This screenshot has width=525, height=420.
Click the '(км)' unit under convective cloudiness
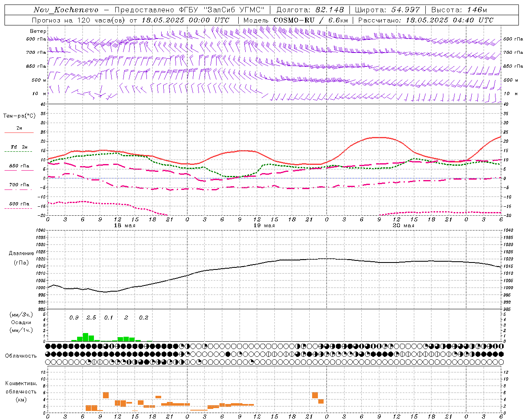(x=21, y=399)
